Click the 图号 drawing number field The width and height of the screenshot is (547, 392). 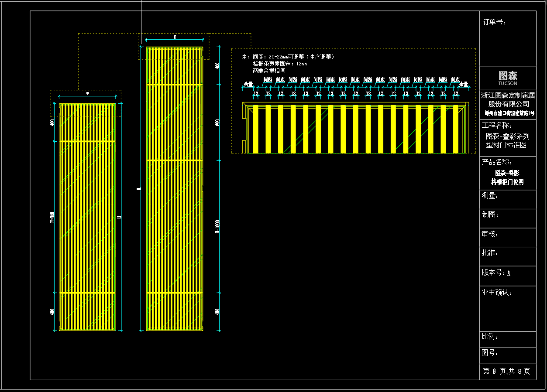490,353
